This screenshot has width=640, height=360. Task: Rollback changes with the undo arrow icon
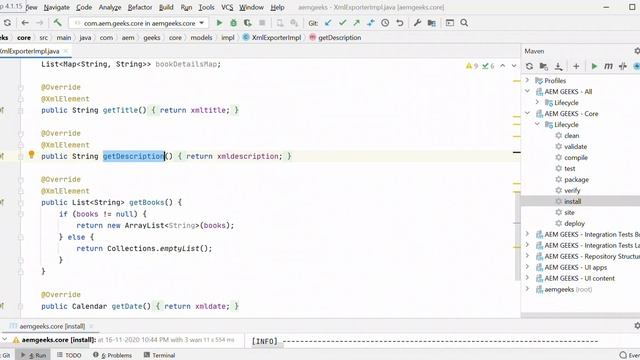pos(400,23)
